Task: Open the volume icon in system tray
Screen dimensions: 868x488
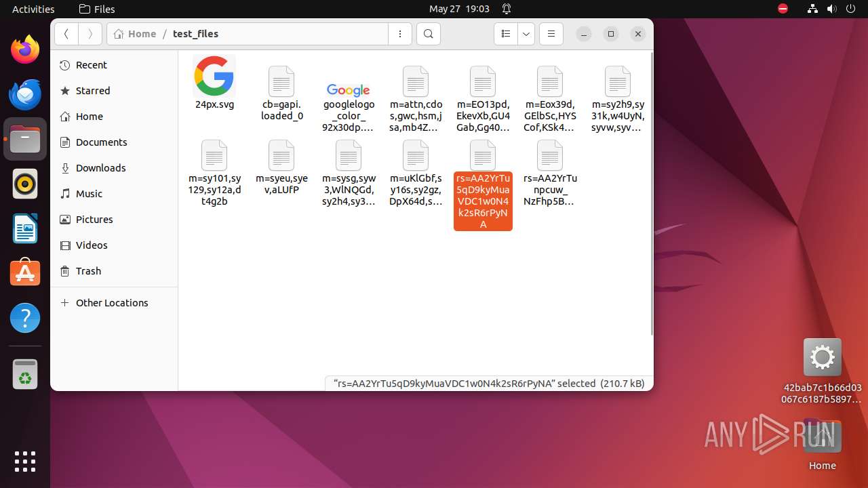Action: [831, 9]
